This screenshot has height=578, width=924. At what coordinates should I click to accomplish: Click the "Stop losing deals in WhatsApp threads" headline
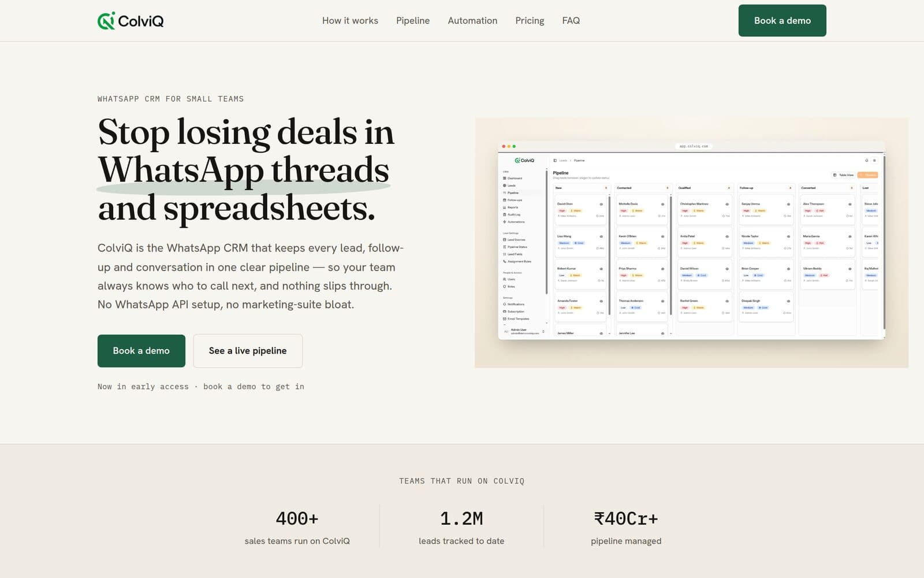pyautogui.click(x=246, y=170)
